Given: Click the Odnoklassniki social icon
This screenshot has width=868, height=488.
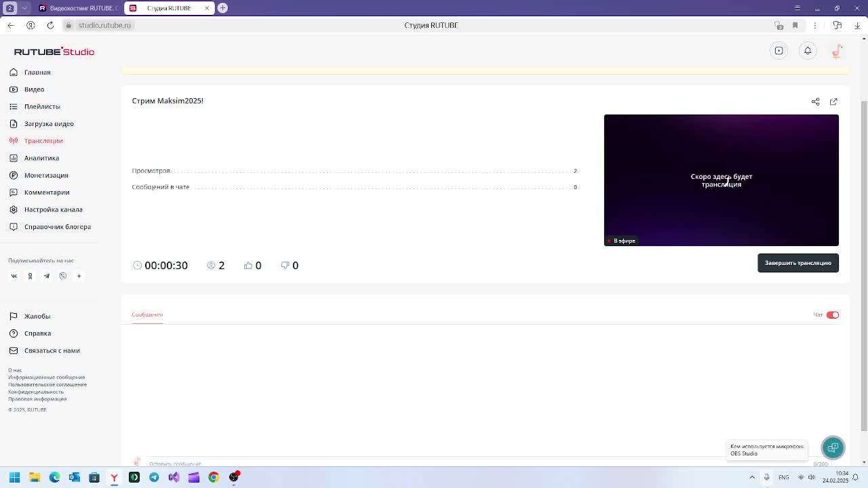Looking at the screenshot, I should coord(30,276).
